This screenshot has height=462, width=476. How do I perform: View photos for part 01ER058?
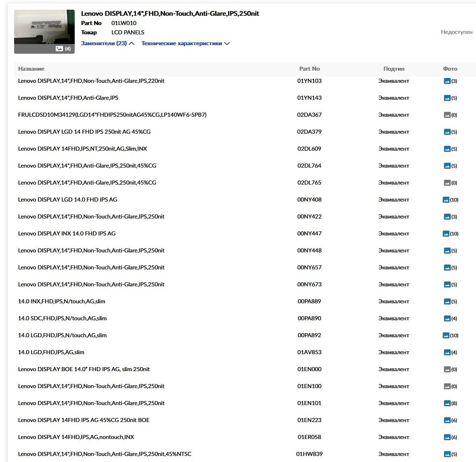[447, 437]
